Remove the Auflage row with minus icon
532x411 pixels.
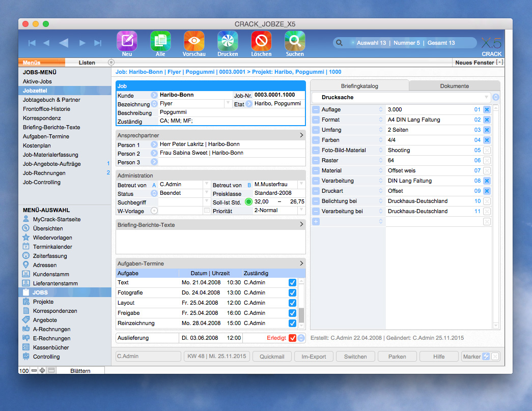(x=316, y=109)
